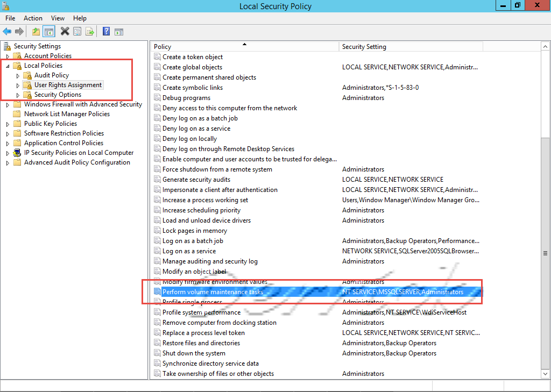Open the Action menu
Viewport: 551px width, 392px height.
click(x=33, y=18)
